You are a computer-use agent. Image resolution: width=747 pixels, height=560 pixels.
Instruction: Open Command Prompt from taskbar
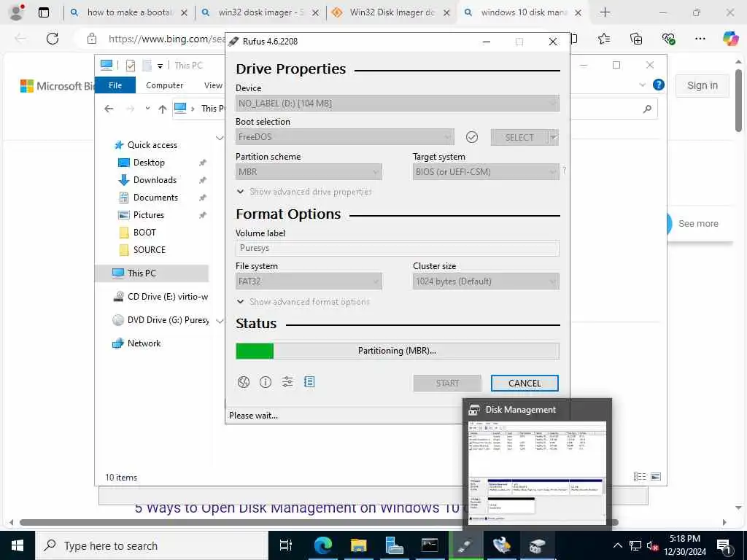(x=430, y=545)
